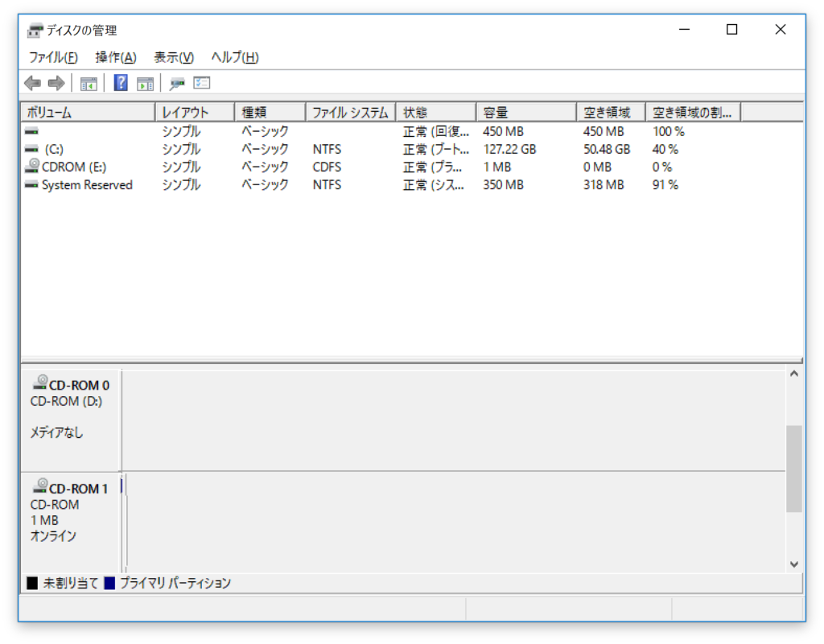Image resolution: width=824 pixels, height=644 pixels.
Task: Click the 50.48 GB free space cell
Action: coord(607,149)
